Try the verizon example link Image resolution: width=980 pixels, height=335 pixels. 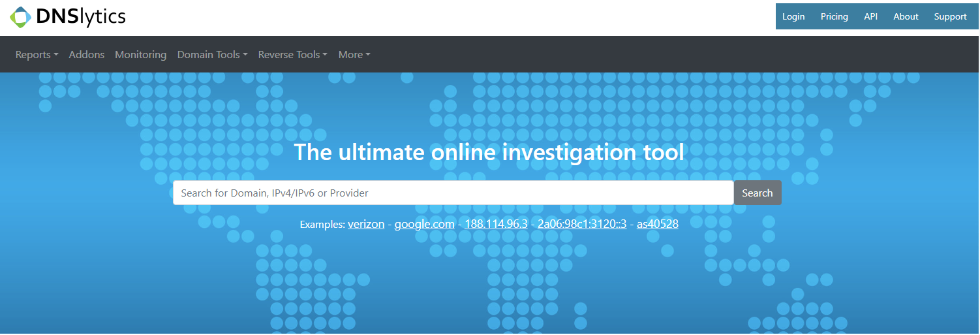(366, 224)
